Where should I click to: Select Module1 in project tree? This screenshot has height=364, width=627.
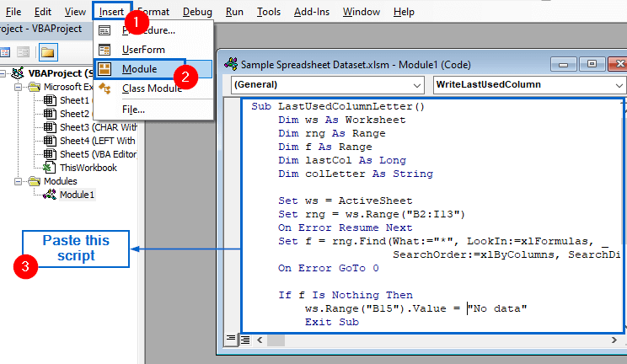(77, 195)
